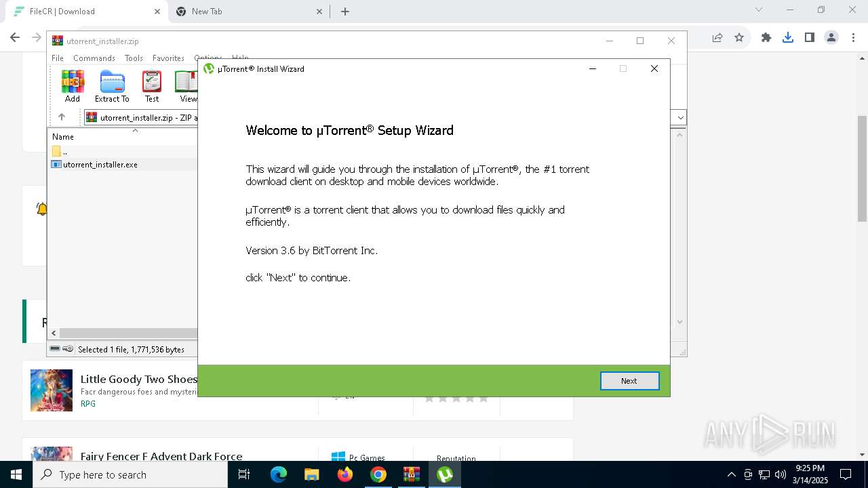
Task: Minimize the µTorrent Install Wizard window
Action: click(593, 68)
